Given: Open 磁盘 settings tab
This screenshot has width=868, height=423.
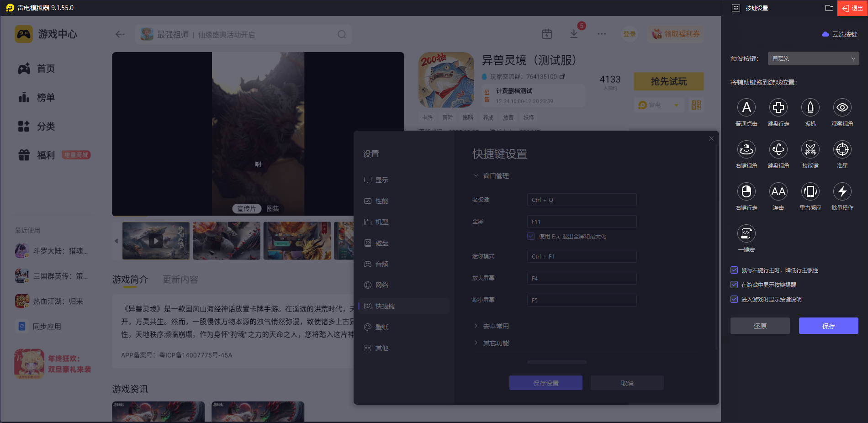Looking at the screenshot, I should (x=404, y=243).
